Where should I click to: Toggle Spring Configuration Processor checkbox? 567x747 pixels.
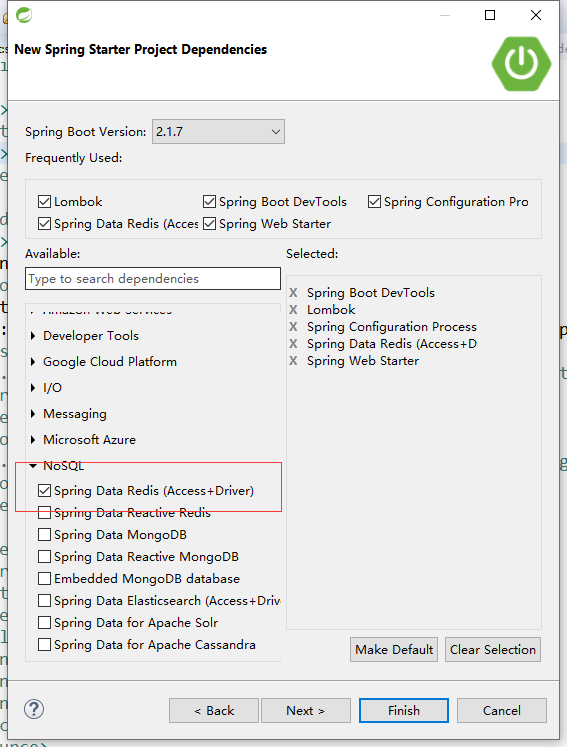click(375, 202)
